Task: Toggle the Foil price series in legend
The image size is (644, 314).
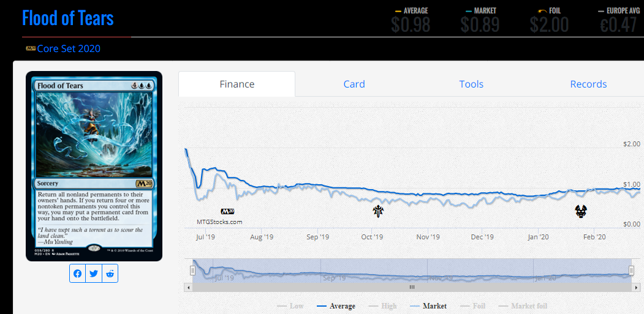Action: (x=472, y=306)
